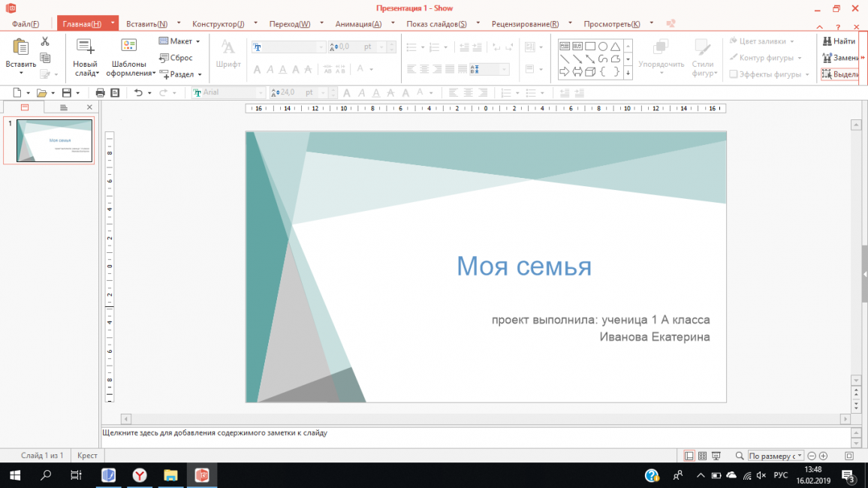
Task: Click the Undo arrow icon
Action: (x=137, y=93)
